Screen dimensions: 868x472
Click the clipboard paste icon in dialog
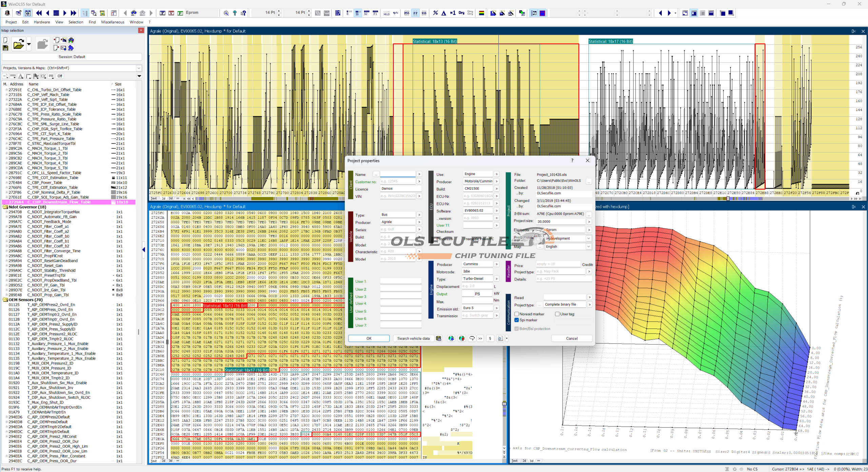(439, 338)
